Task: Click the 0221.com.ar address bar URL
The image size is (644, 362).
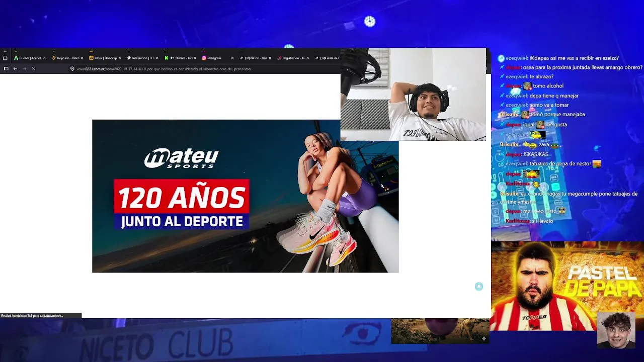Action: pos(164,69)
